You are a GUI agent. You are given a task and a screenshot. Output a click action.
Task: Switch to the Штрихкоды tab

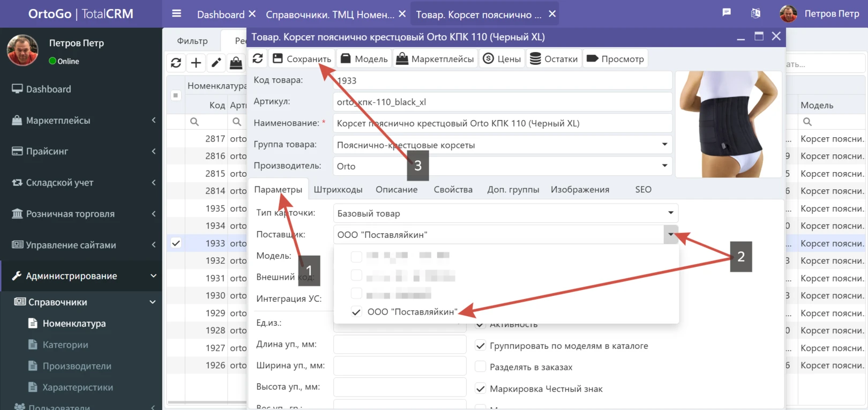(x=338, y=190)
